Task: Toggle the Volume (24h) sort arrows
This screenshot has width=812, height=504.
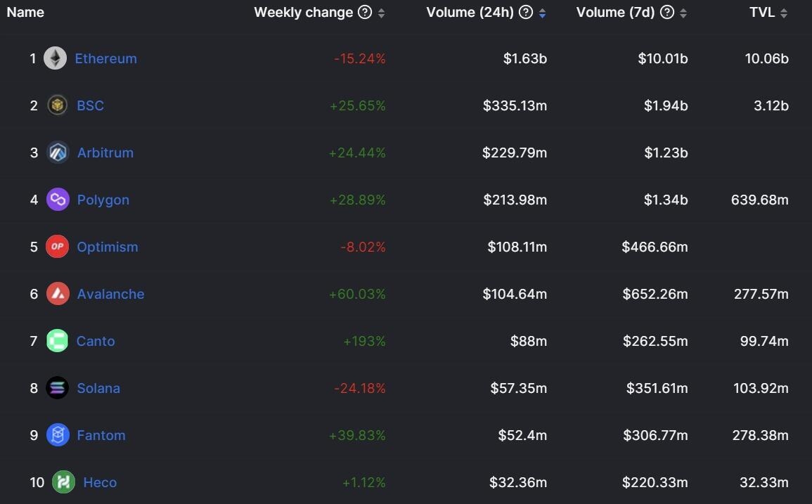Action: click(542, 13)
